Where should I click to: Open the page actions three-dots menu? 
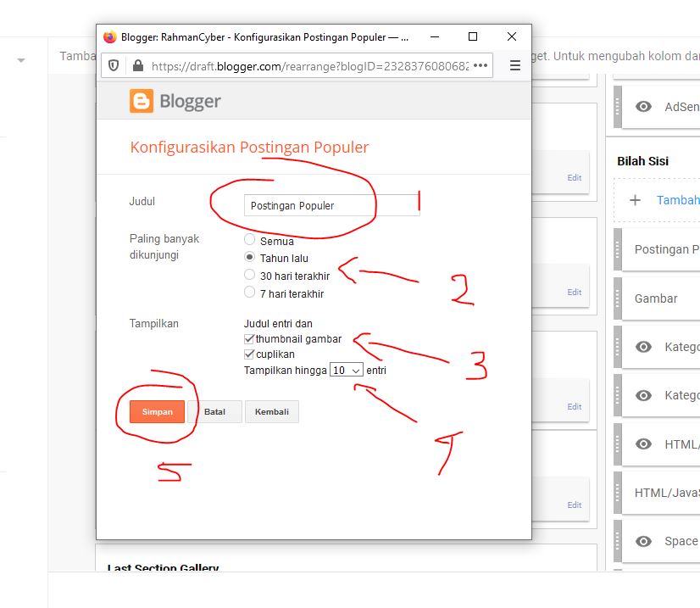[x=481, y=65]
